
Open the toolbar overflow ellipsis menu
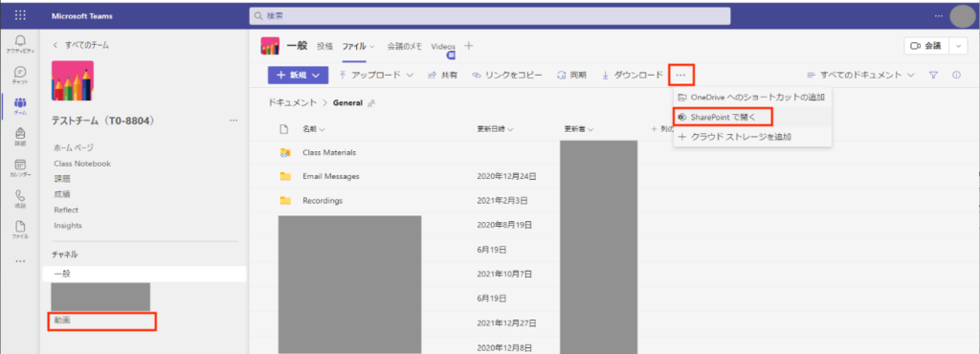tap(680, 75)
